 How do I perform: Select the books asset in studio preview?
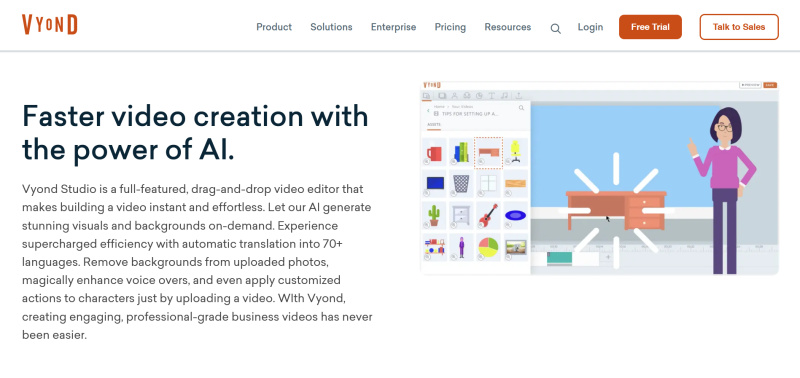(x=461, y=152)
